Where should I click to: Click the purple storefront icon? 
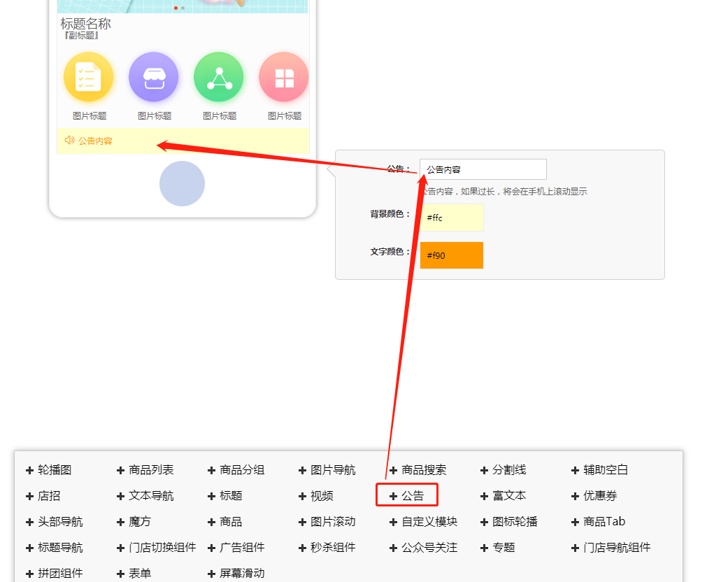tap(153, 77)
